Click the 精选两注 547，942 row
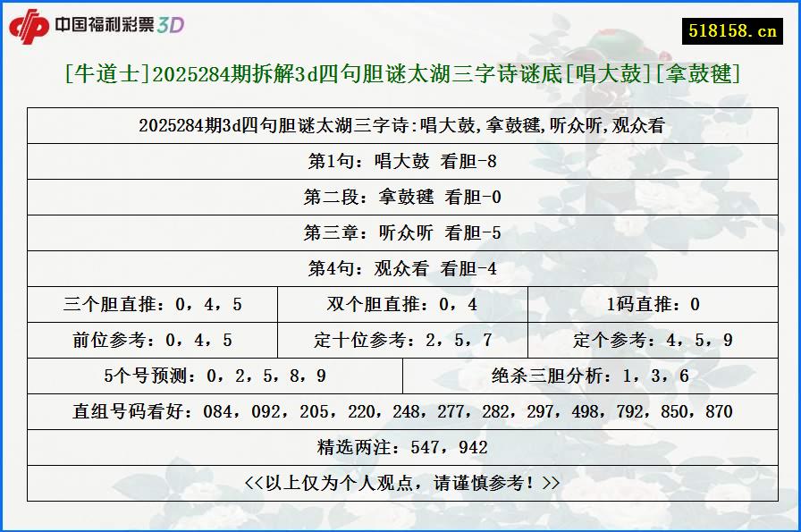This screenshot has height=532, width=801. click(400, 447)
